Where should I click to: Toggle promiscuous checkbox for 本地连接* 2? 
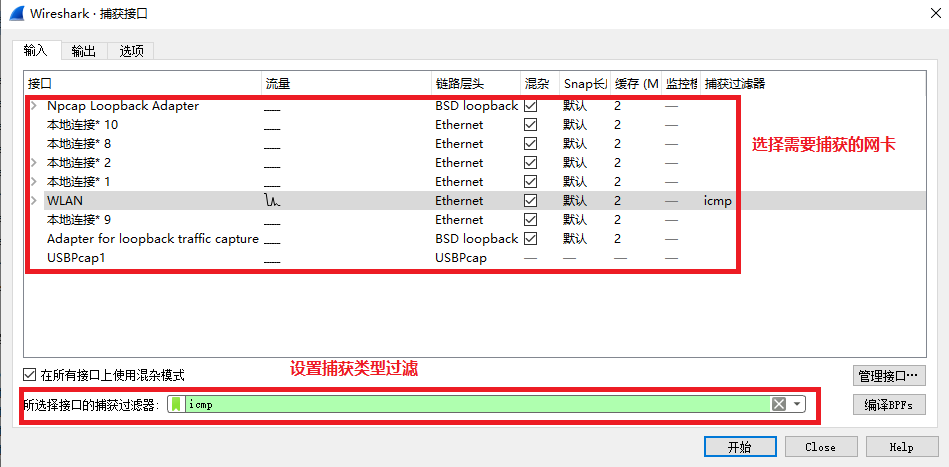click(x=531, y=163)
